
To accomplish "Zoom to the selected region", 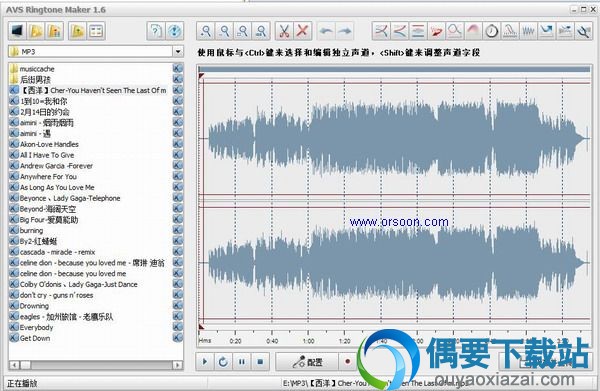I will (x=243, y=31).
